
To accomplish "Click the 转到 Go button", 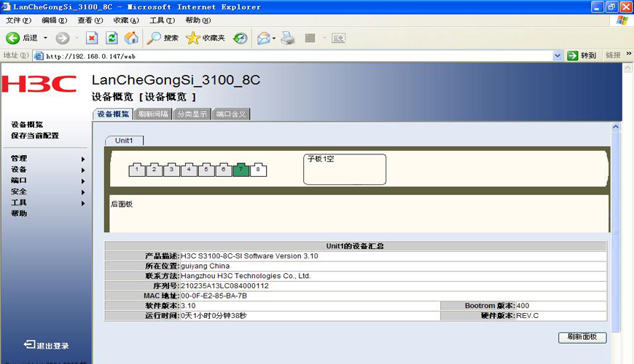I will pyautogui.click(x=582, y=56).
